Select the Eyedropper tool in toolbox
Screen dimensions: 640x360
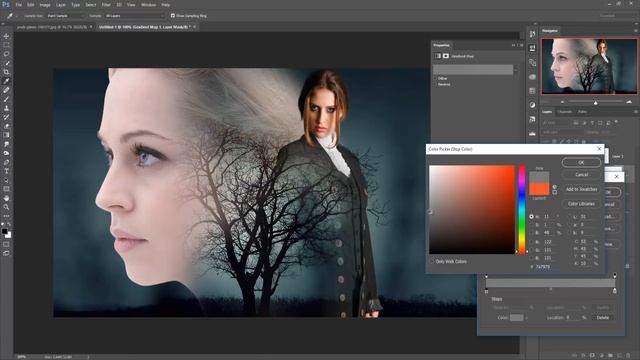pyautogui.click(x=6, y=81)
